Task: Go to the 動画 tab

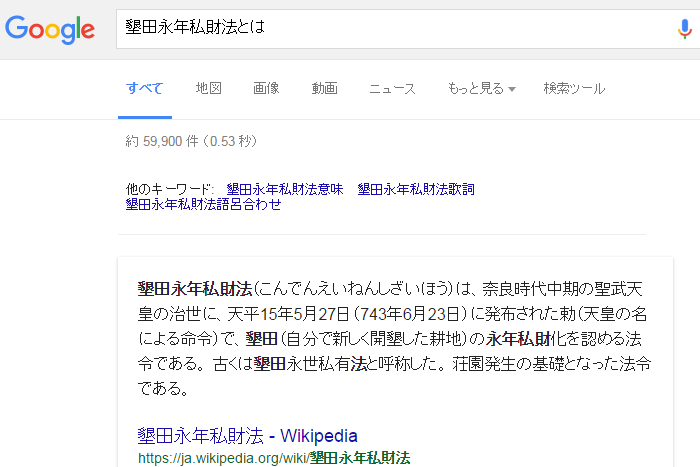Action: [x=324, y=88]
